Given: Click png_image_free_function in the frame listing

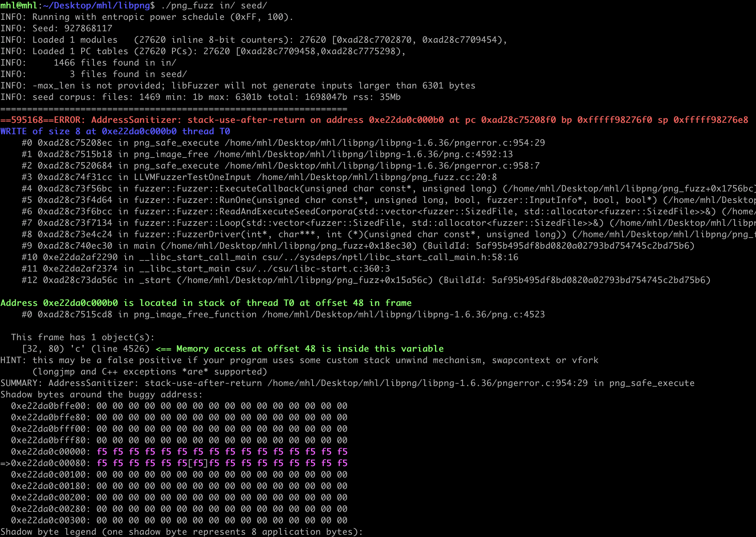Looking at the screenshot, I should click(x=195, y=314).
